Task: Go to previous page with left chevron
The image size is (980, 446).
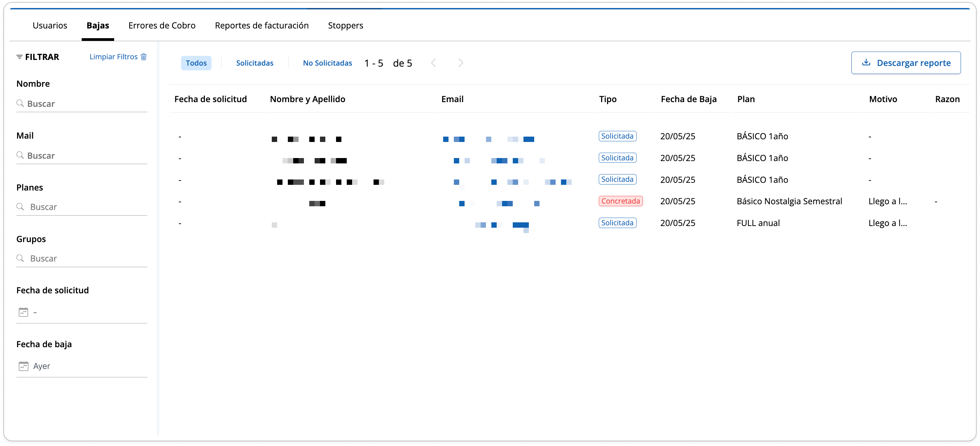Action: click(433, 63)
